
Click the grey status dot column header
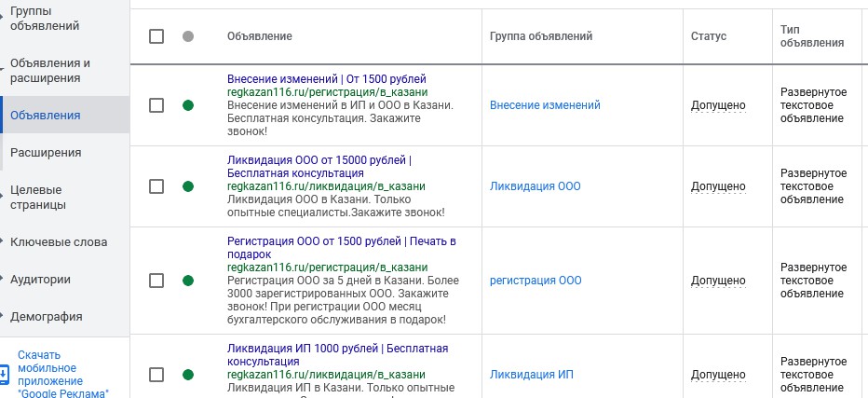[188, 36]
